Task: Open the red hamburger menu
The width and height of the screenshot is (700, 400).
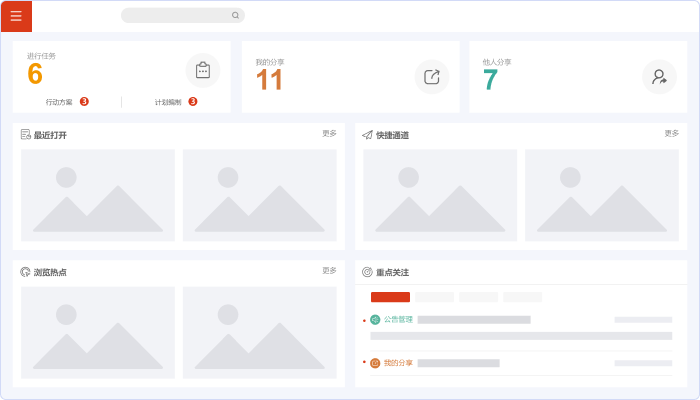Action: coord(16,16)
